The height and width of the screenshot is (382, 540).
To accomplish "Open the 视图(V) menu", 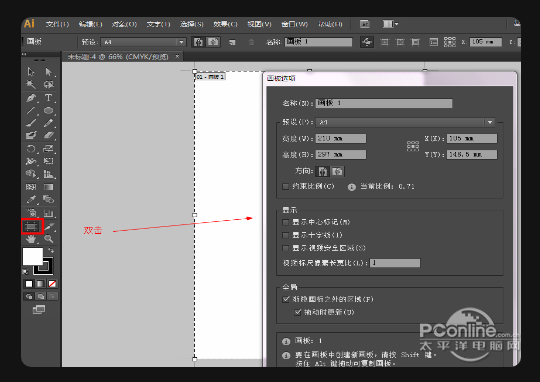I will tap(259, 24).
